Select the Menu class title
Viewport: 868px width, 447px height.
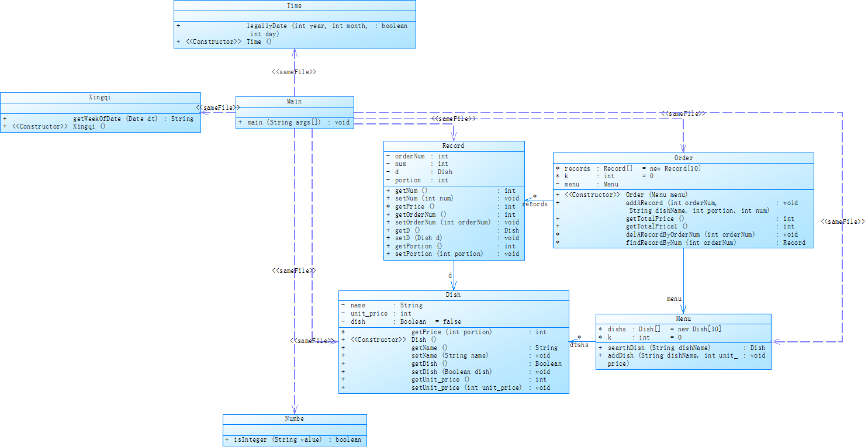(683, 318)
